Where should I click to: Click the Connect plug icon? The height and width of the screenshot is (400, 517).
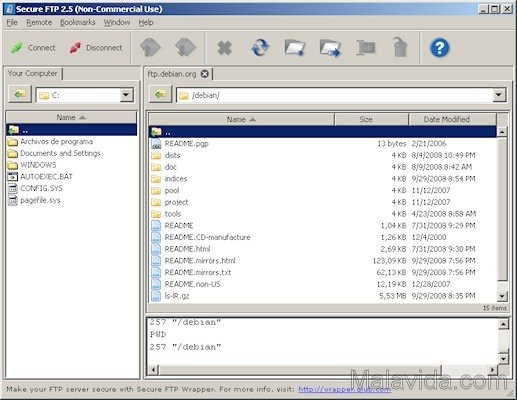pyautogui.click(x=17, y=48)
